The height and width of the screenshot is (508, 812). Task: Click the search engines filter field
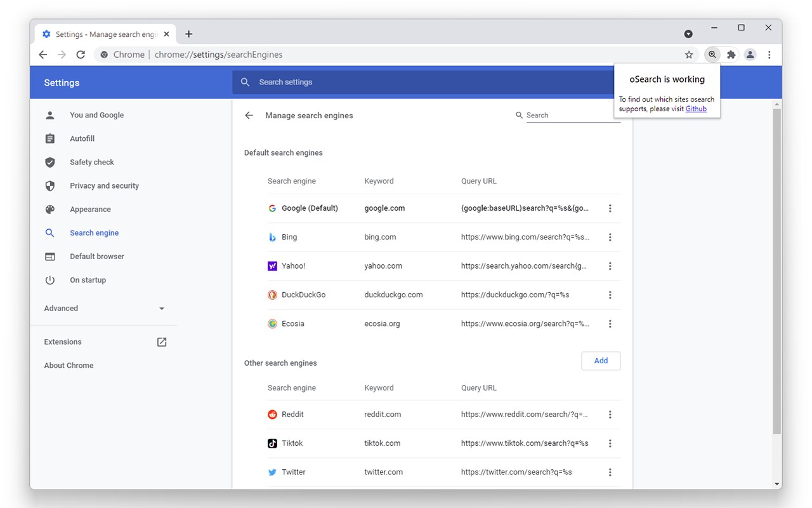pos(572,116)
